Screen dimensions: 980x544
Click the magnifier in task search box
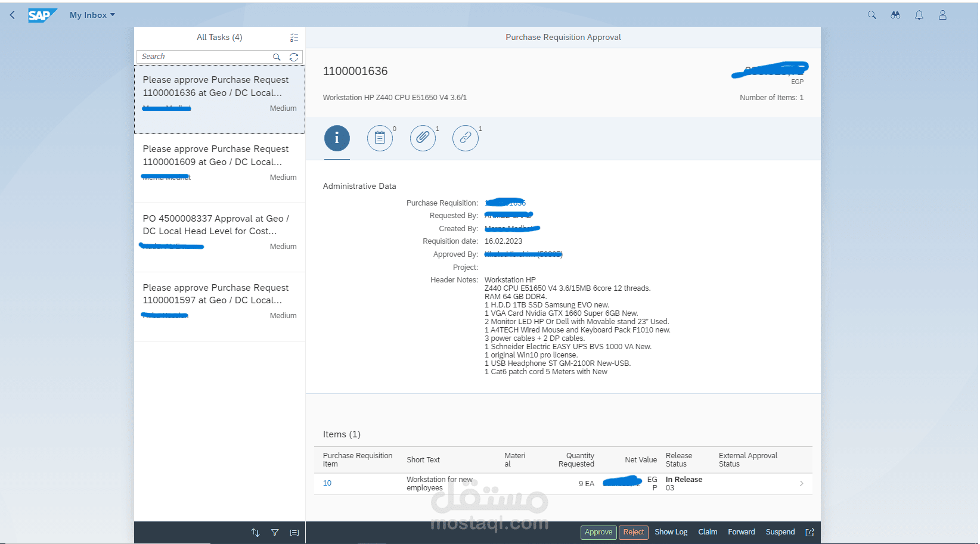pyautogui.click(x=277, y=57)
